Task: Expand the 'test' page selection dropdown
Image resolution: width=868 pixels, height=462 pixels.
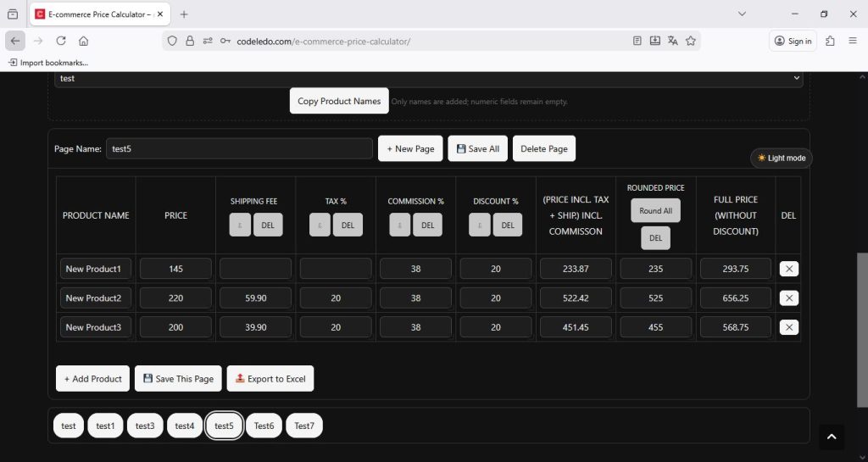Action: click(428, 78)
